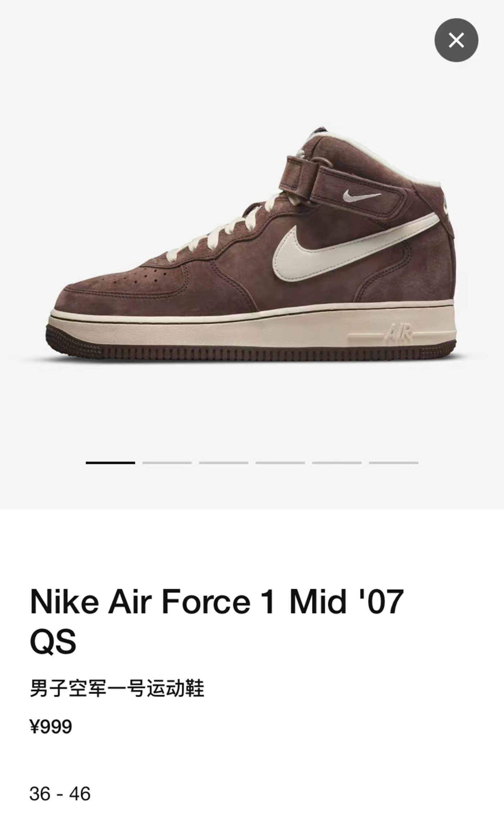The height and width of the screenshot is (821, 504).
Task: Show the fifth product image via indicator
Action: (x=337, y=463)
